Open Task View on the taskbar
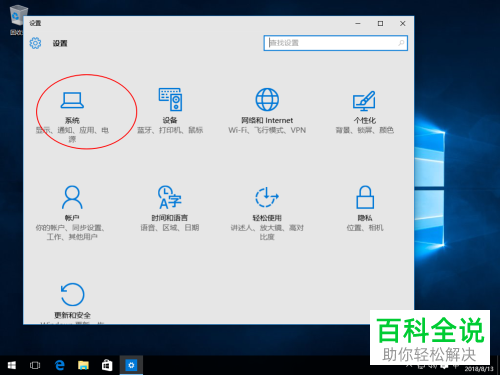Image resolution: width=500 pixels, height=375 pixels. tap(35, 365)
